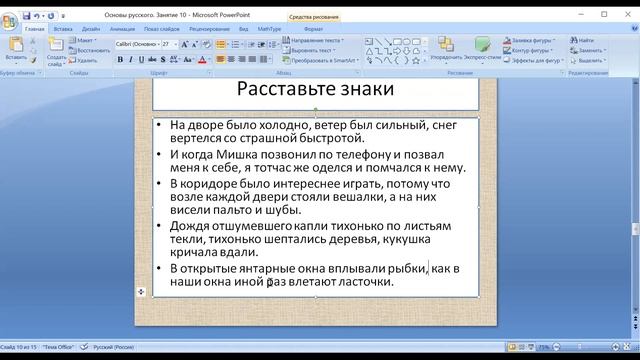The image size is (640, 360).
Task: Toggle strikethrough formatting
Action: pyautogui.click(x=152, y=60)
